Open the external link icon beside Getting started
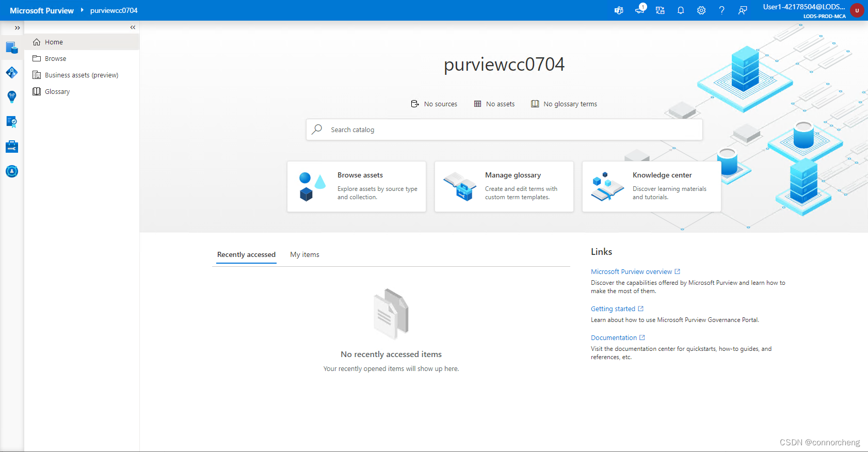 [641, 309]
